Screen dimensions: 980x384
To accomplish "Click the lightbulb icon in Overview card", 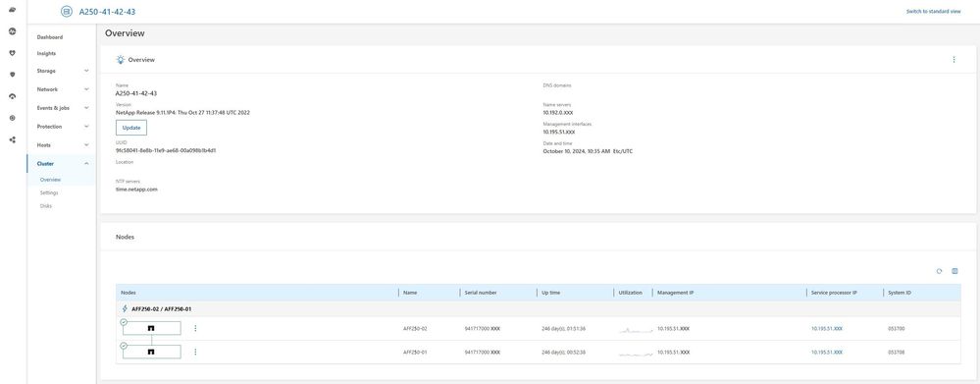I will tap(121, 59).
